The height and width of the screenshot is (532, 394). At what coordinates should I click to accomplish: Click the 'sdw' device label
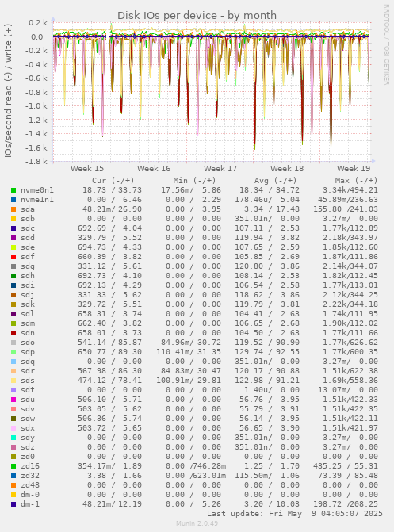[28, 419]
